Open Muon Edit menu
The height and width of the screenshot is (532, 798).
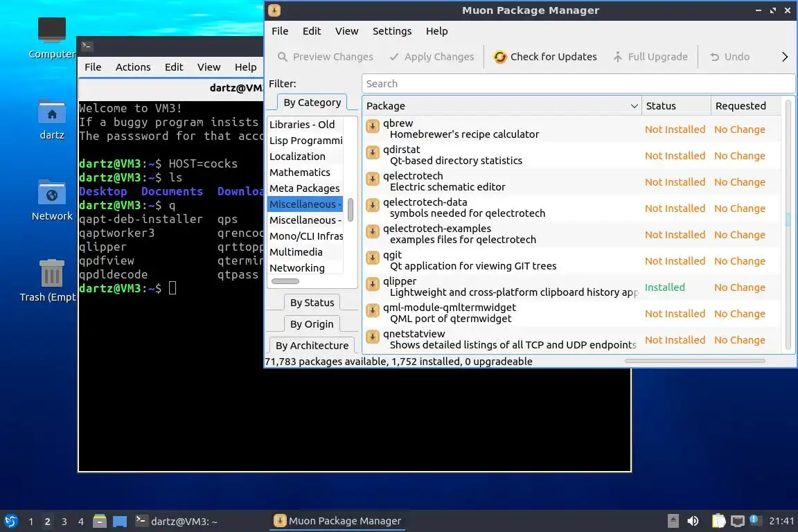point(312,31)
